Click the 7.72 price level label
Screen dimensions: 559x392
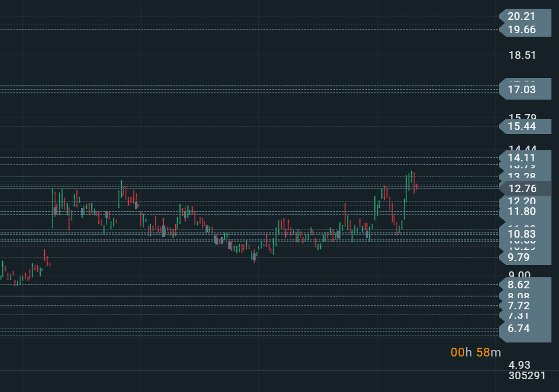click(x=525, y=306)
